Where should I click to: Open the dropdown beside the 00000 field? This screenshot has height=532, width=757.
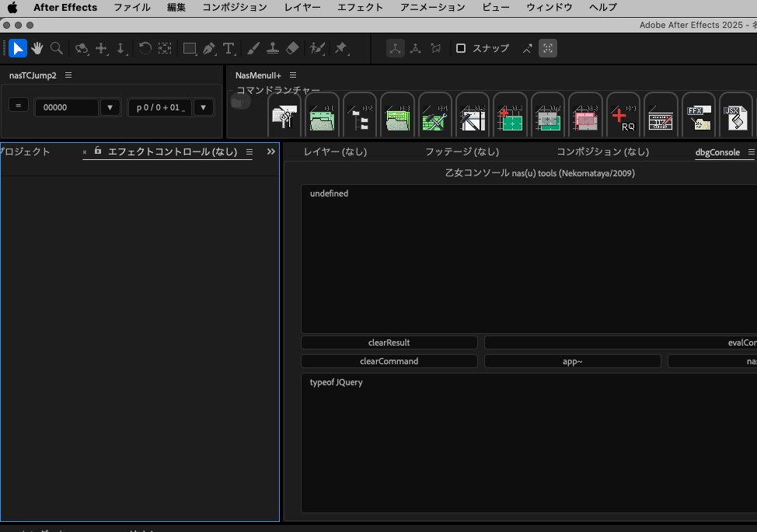tap(110, 107)
